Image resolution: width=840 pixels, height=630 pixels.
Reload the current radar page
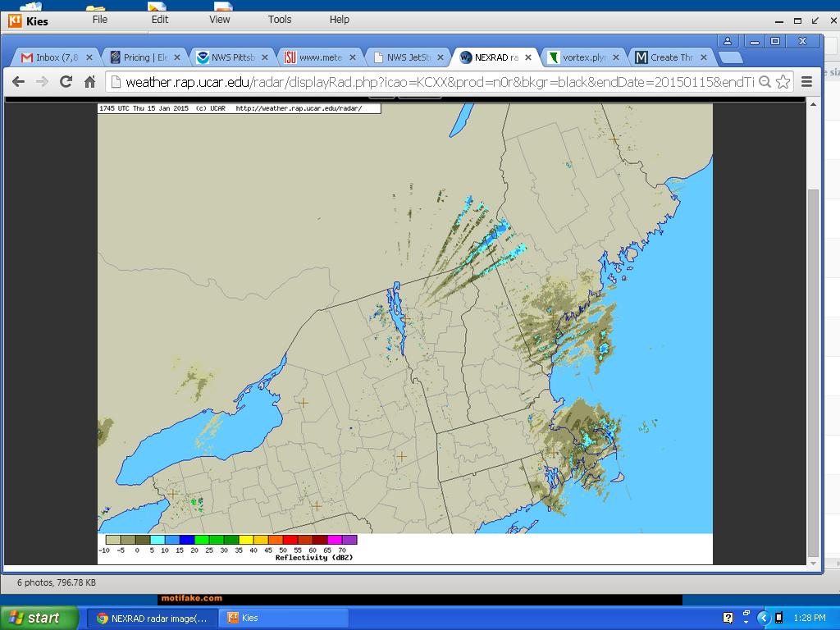pyautogui.click(x=66, y=81)
